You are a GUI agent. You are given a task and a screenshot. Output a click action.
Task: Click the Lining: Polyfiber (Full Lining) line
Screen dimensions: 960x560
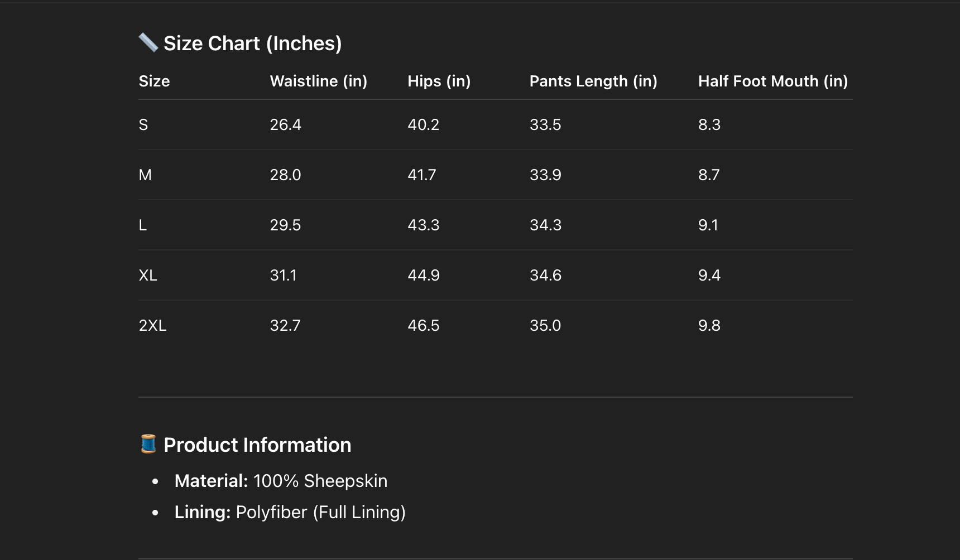point(290,512)
